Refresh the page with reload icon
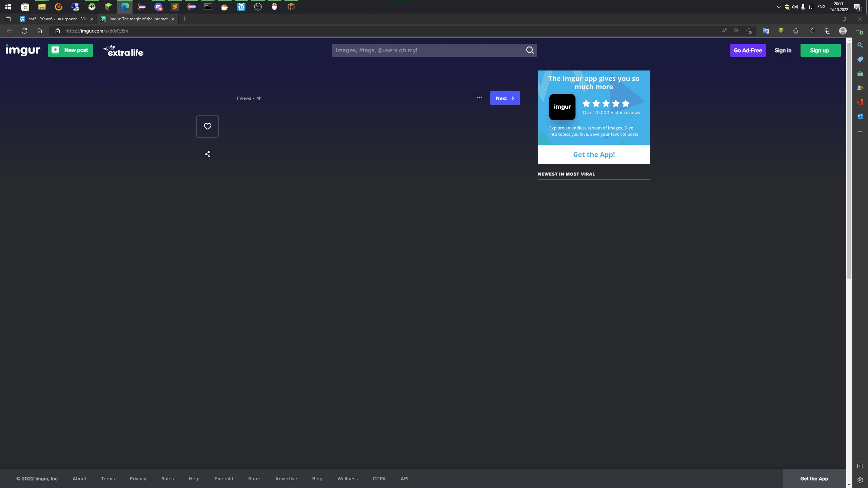Screen dimensions: 868x488 [24, 31]
